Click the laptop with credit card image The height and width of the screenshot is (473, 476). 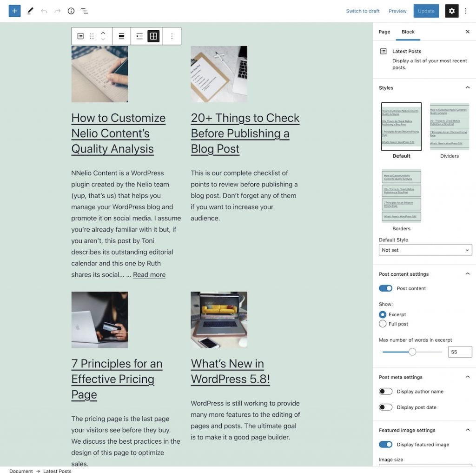pyautogui.click(x=99, y=320)
